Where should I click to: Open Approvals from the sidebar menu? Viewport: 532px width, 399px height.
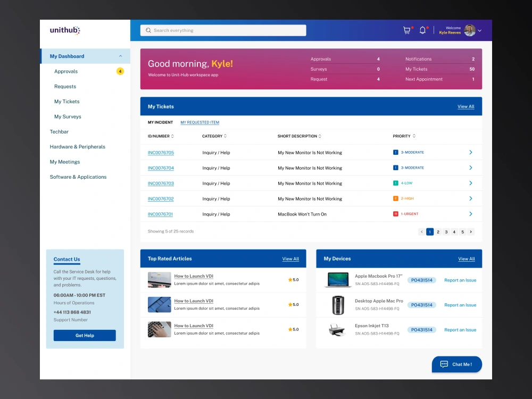coord(65,71)
